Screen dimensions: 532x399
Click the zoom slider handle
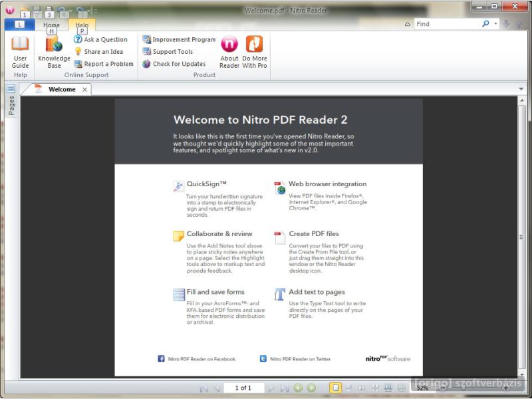[463, 388]
